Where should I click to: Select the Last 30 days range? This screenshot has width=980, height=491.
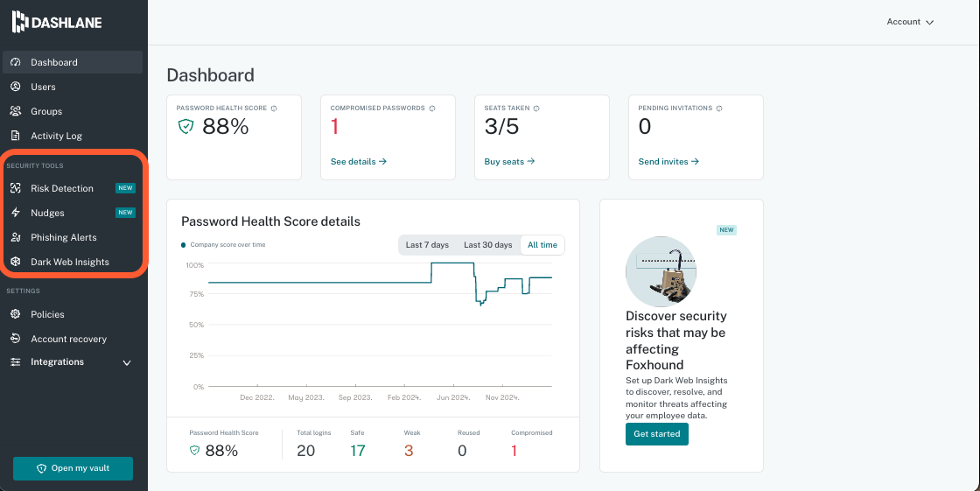click(x=488, y=245)
